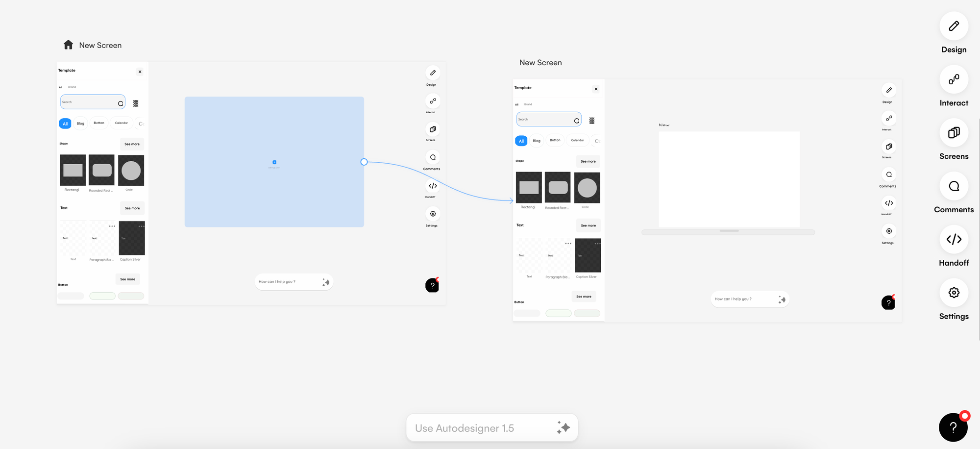Open Paragraph Bla options dots in home screen
This screenshot has width=980, height=449.
click(x=112, y=226)
